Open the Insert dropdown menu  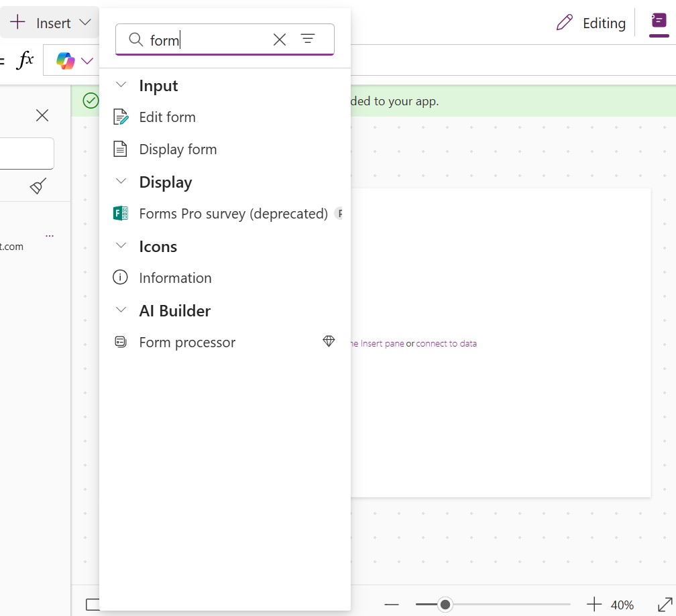tap(50, 23)
